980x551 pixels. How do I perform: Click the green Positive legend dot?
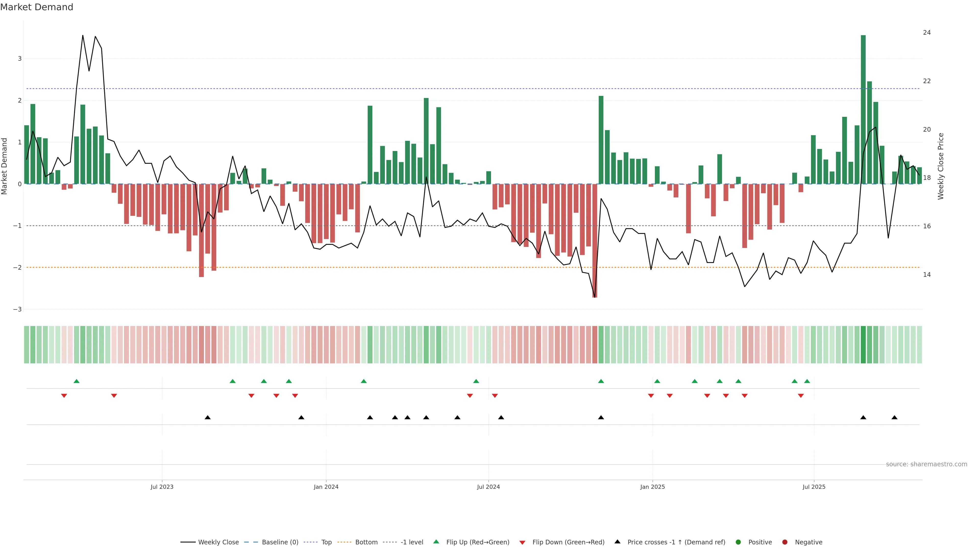tap(738, 542)
